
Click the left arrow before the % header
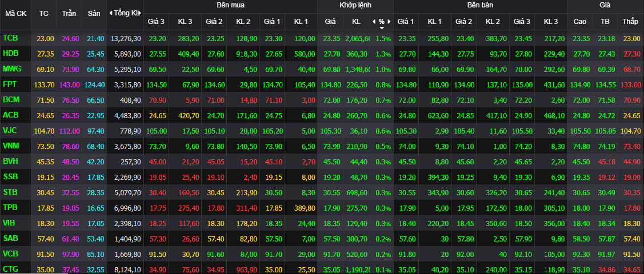pyautogui.click(x=374, y=21)
